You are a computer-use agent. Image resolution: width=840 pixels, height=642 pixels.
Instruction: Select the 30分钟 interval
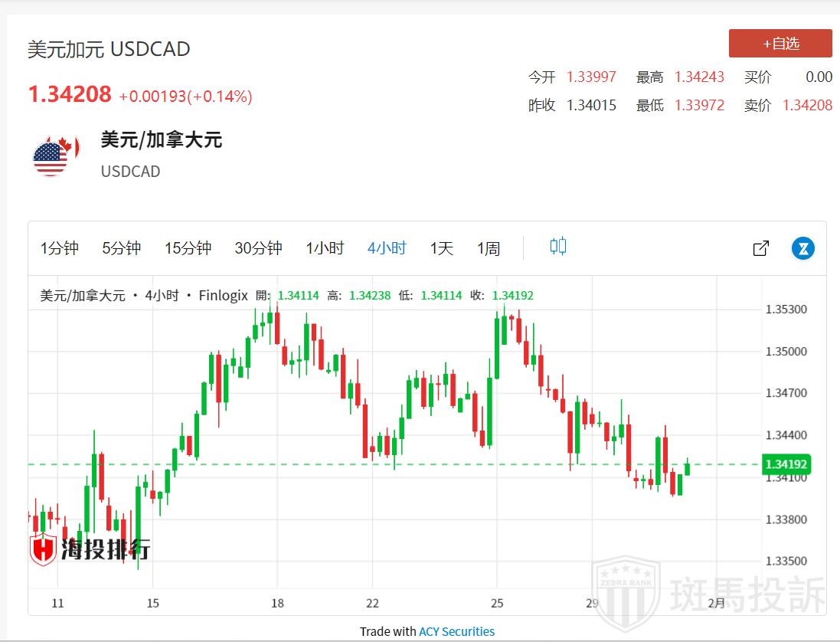(x=258, y=248)
